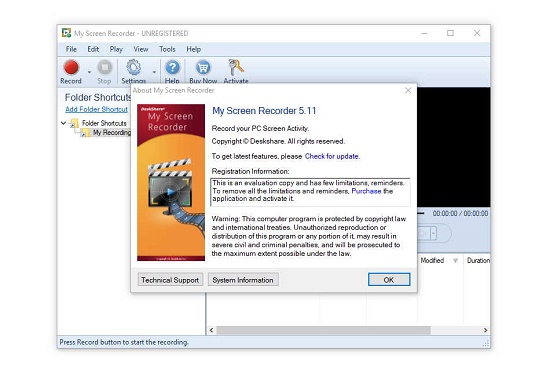Click the Folder Shortcuts panel heading

click(x=98, y=97)
